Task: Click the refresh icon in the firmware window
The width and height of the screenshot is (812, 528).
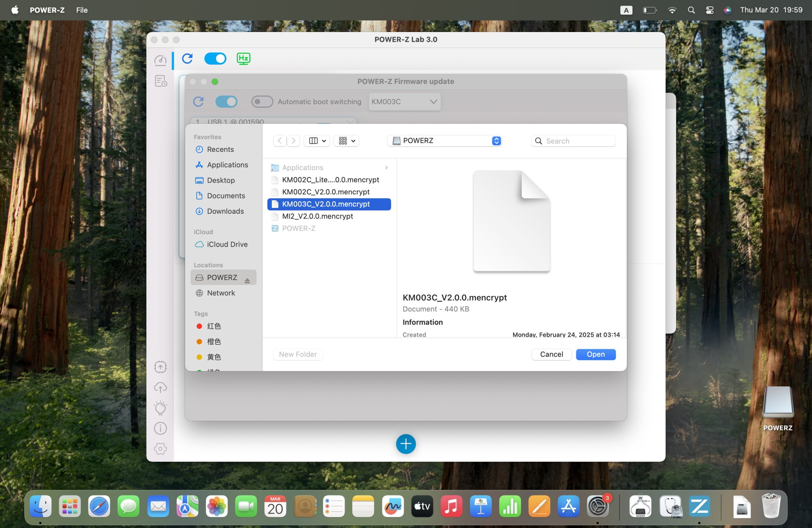Action: [x=199, y=102]
